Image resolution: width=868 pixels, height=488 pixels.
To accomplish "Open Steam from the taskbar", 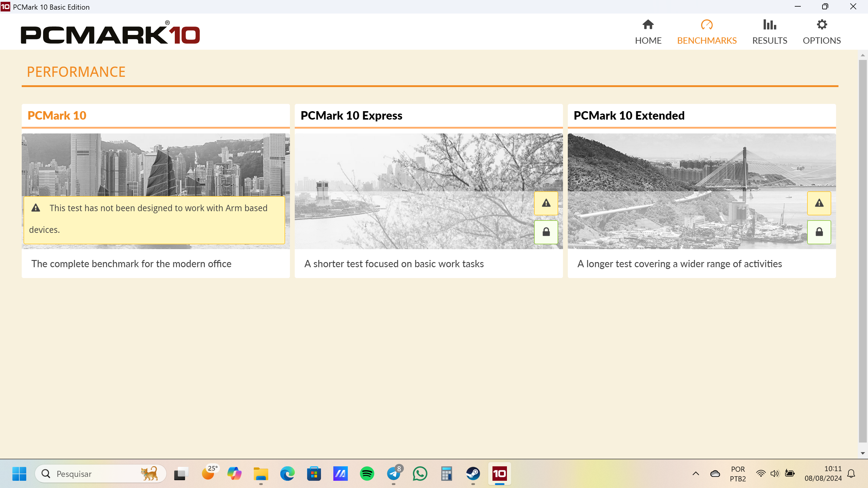I will click(473, 474).
